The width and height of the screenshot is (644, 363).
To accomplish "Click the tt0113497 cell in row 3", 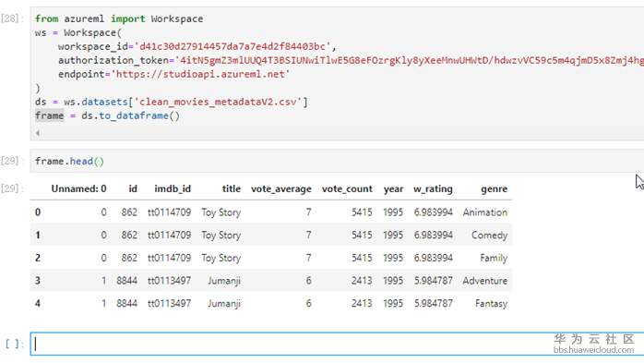I will (169, 281).
